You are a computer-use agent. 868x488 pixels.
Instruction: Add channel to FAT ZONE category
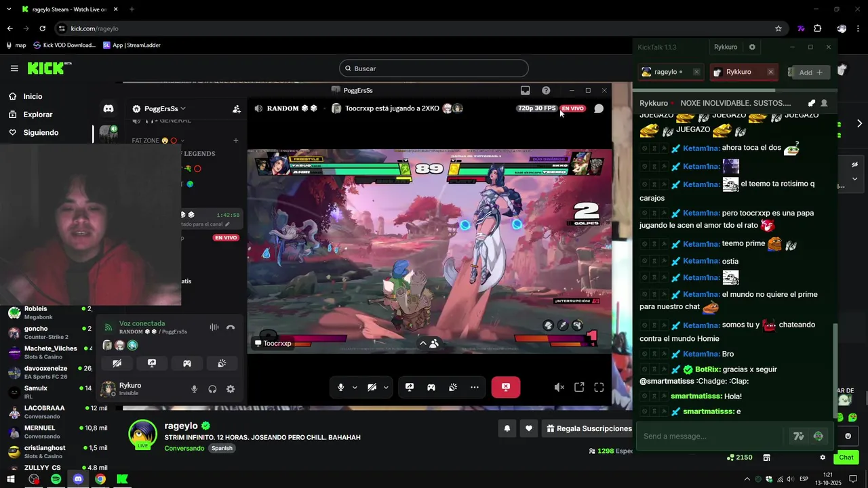[235, 141]
